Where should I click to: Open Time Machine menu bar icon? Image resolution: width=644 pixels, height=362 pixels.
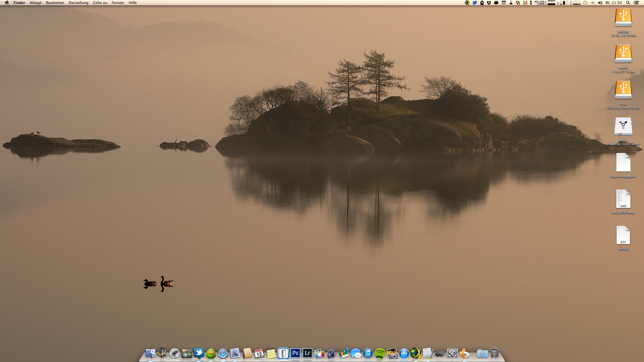(x=585, y=3)
